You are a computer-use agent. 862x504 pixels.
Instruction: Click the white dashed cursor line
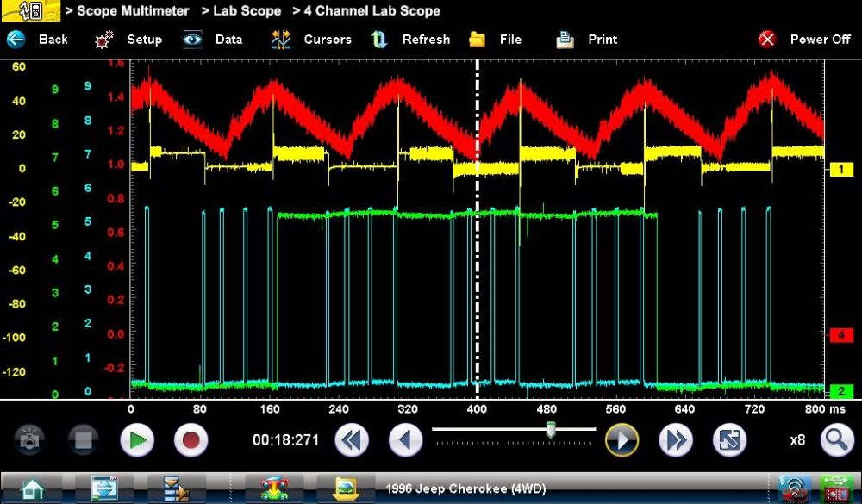pyautogui.click(x=478, y=228)
